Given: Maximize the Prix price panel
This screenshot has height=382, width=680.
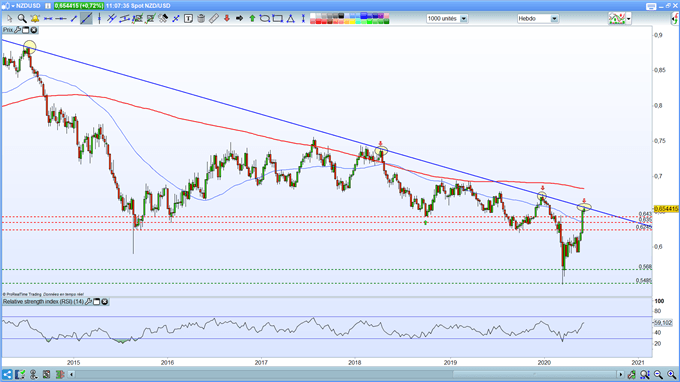Looking at the screenshot, I should 26,30.
